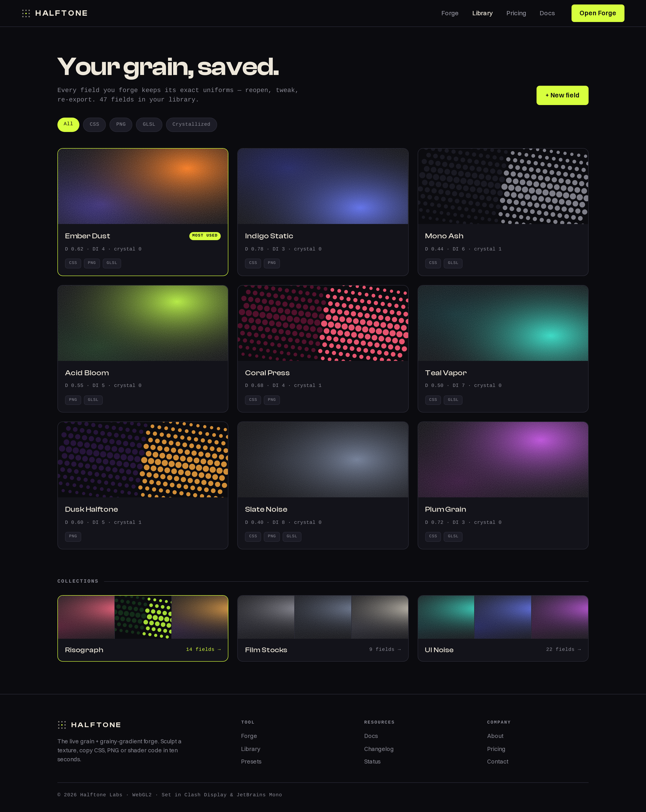Open Film Stocks 9 fields arrow link
Screen dimensions: 646x812
[x=385, y=649]
